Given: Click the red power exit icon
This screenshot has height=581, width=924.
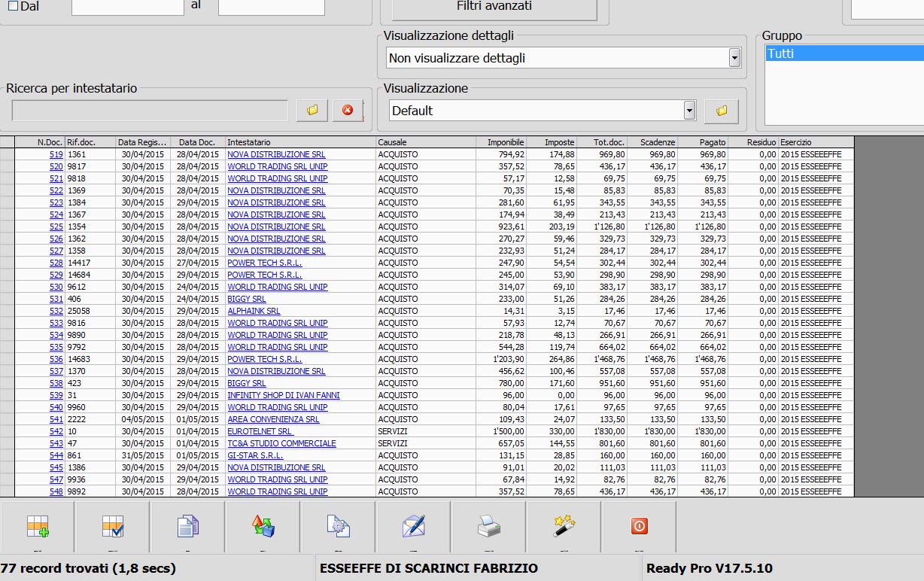Looking at the screenshot, I should click(640, 527).
